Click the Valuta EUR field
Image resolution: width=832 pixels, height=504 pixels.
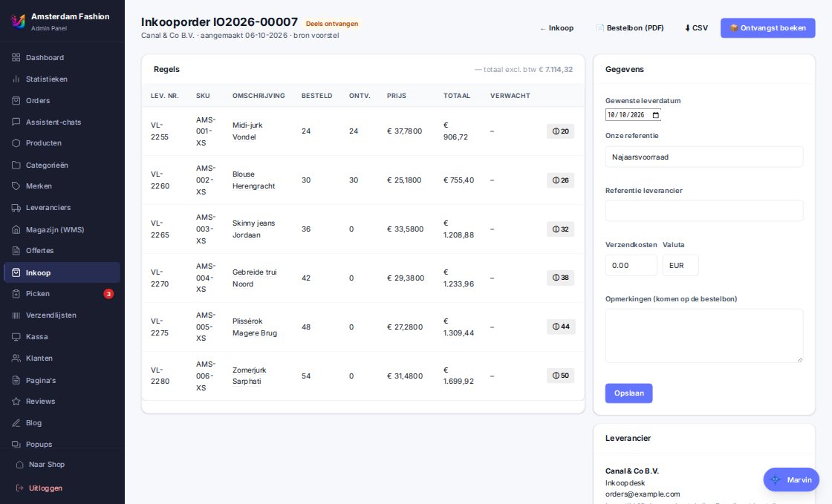tap(680, 266)
